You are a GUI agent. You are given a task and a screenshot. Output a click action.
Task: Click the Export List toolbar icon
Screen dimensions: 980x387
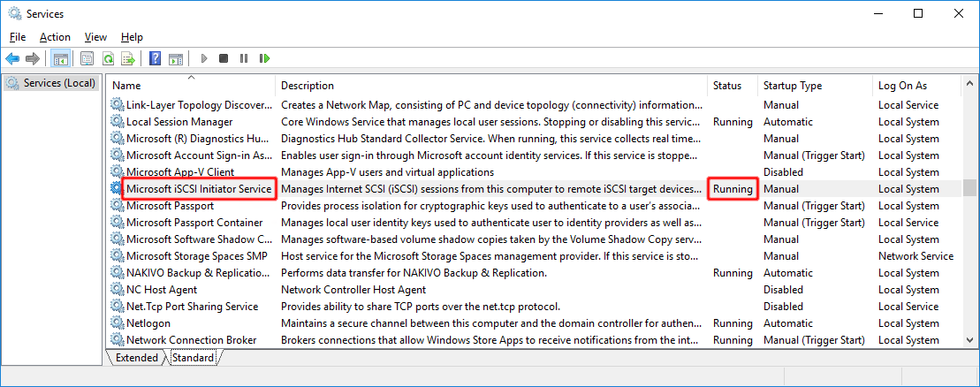point(128,58)
